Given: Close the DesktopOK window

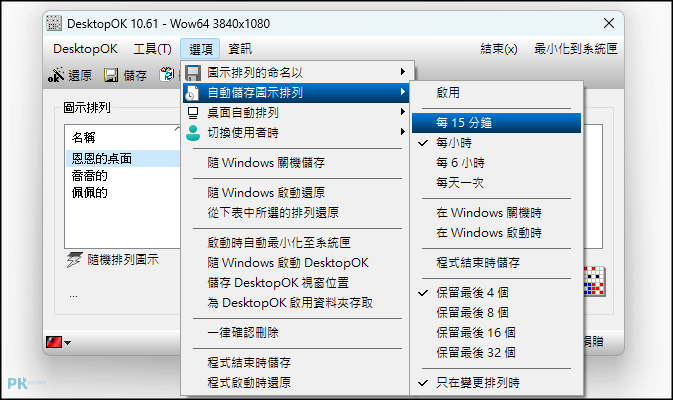Looking at the screenshot, I should click(609, 23).
